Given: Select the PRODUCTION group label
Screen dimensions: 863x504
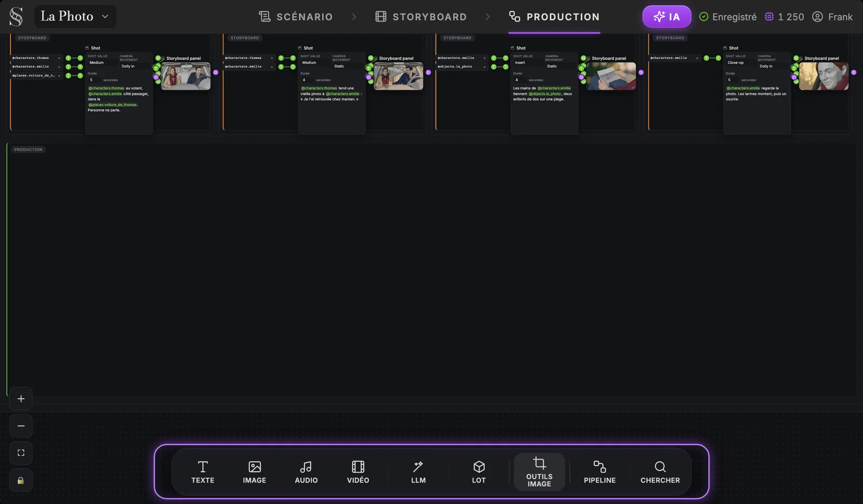Looking at the screenshot, I should click(x=29, y=149).
